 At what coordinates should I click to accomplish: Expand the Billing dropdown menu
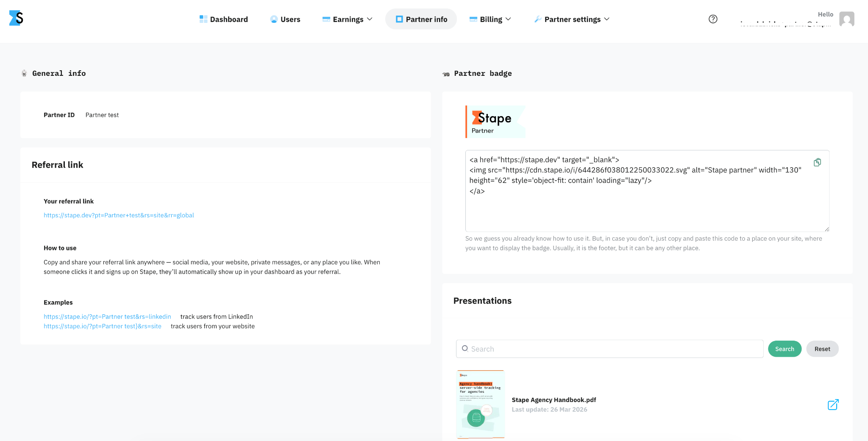tap(490, 19)
